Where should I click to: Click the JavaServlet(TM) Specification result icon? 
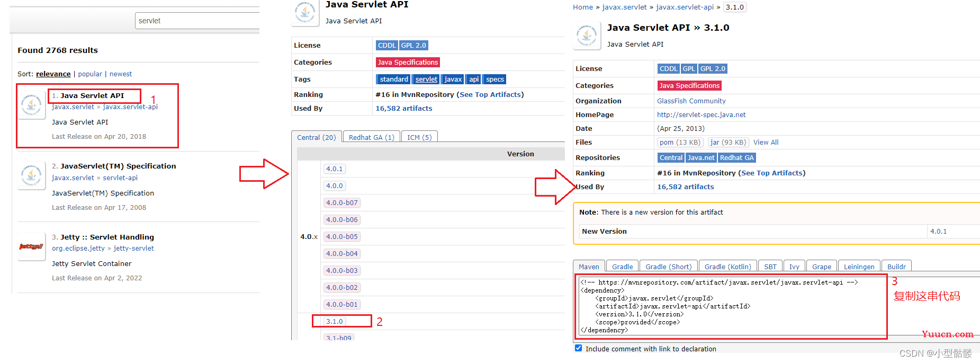coord(31,175)
